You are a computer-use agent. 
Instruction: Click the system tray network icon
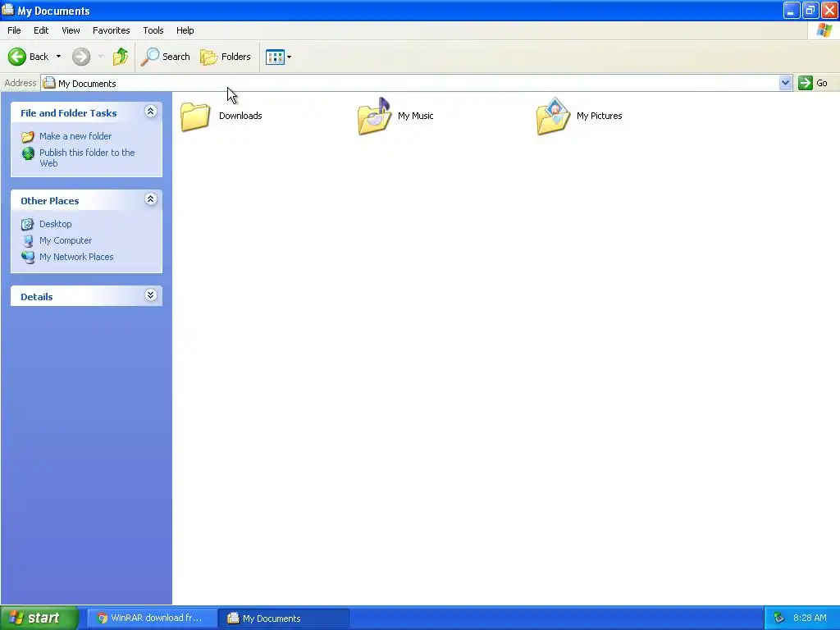778,619
